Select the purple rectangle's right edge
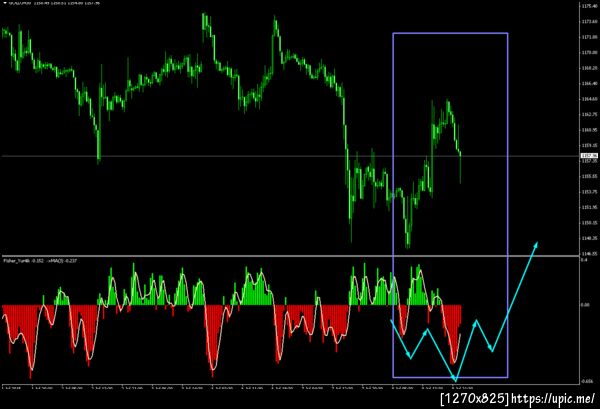Image resolution: width=600 pixels, height=409 pixels. (508, 205)
